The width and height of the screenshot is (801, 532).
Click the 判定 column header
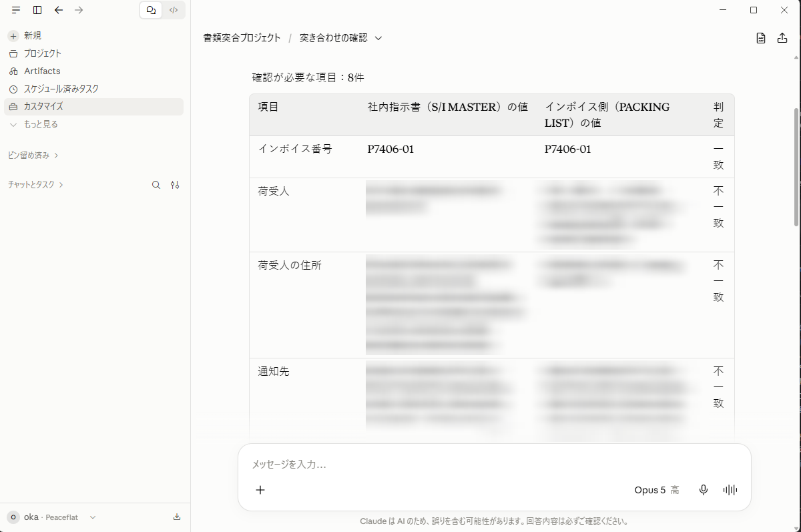(718, 115)
